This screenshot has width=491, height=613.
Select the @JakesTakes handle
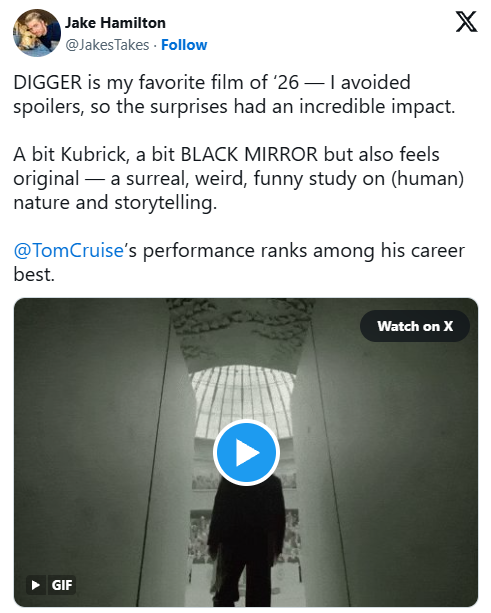tap(107, 45)
